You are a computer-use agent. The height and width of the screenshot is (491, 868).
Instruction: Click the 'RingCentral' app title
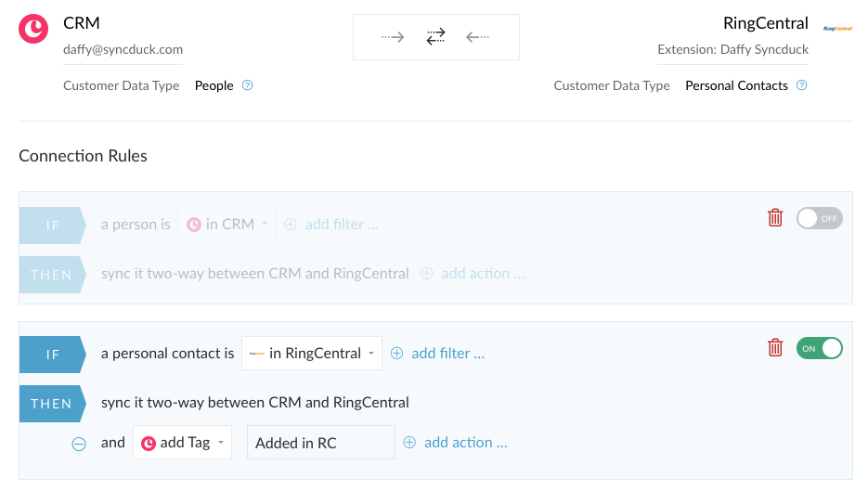(x=766, y=23)
